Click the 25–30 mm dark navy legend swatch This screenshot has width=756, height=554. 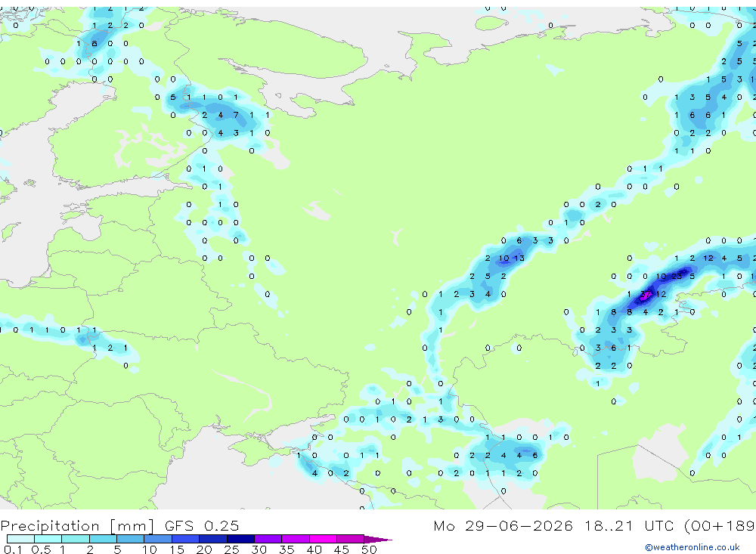240,539
